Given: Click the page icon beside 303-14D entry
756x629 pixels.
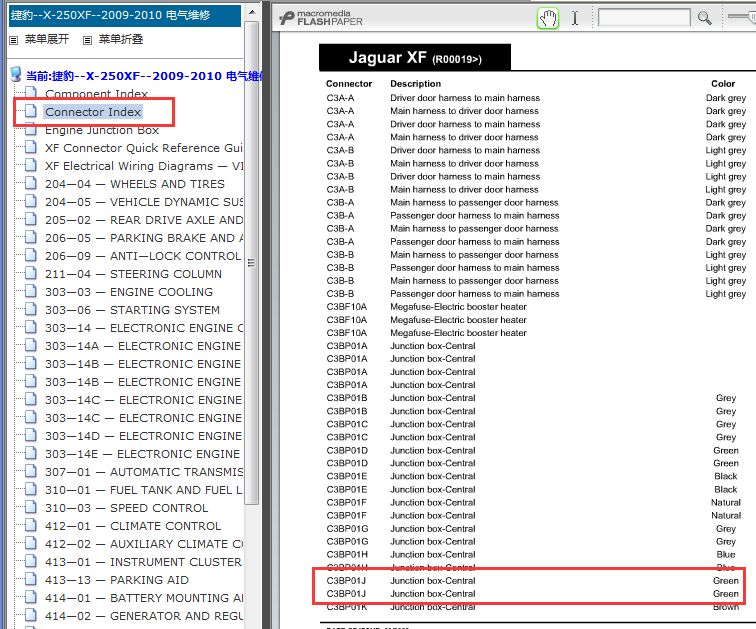Looking at the screenshot, I should (x=31, y=435).
